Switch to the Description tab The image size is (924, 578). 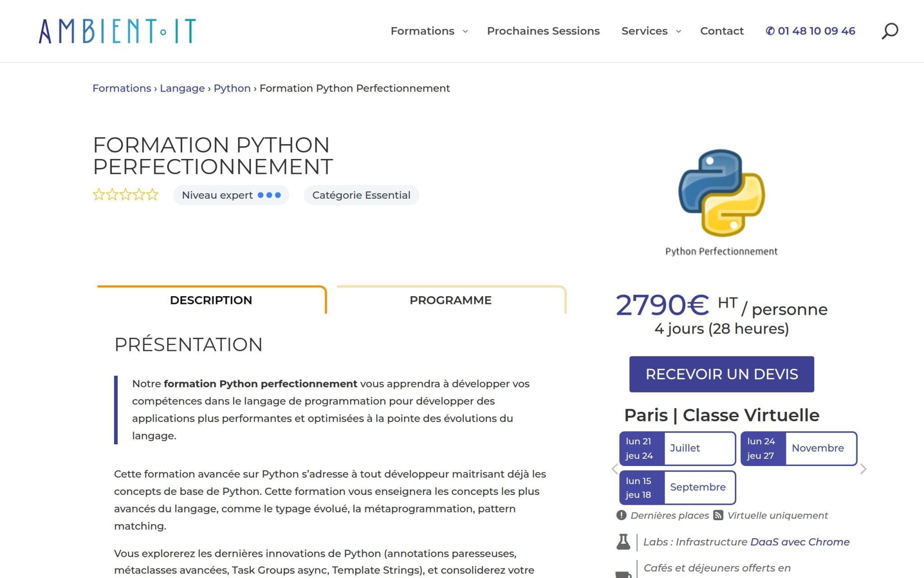tap(211, 300)
